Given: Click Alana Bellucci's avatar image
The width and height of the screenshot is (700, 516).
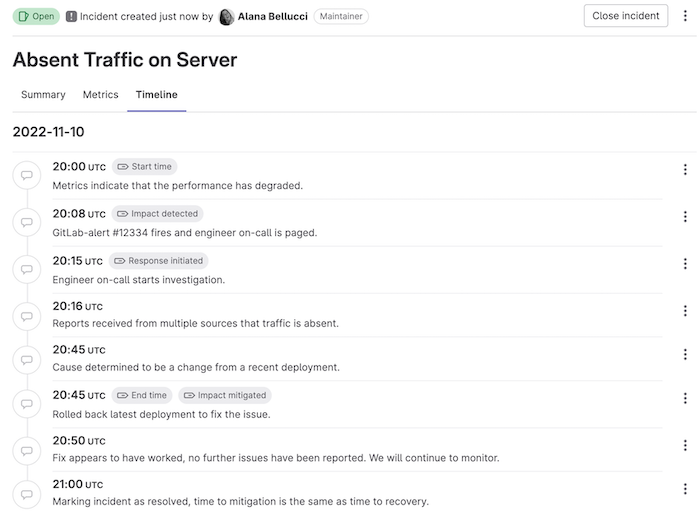Looking at the screenshot, I should click(227, 17).
